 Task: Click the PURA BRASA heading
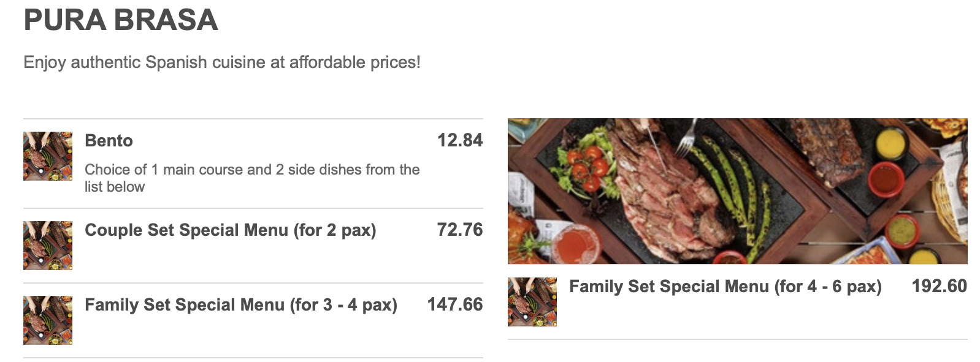[121, 20]
